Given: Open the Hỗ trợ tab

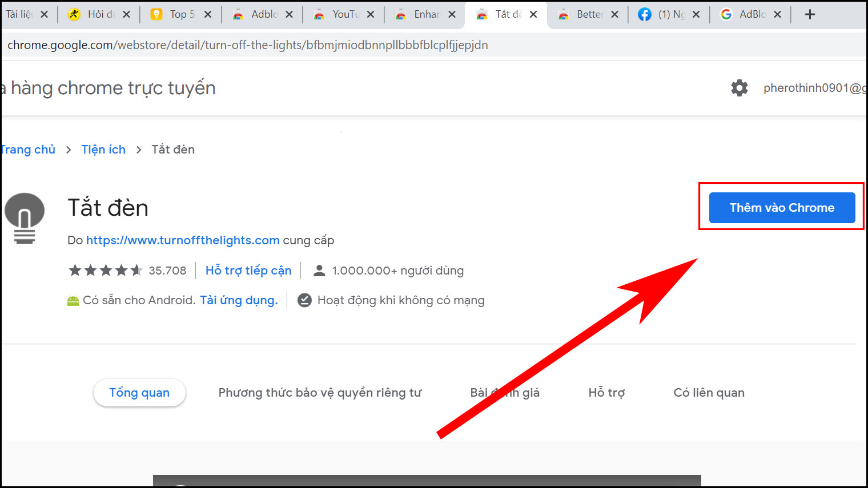Looking at the screenshot, I should click(x=606, y=393).
